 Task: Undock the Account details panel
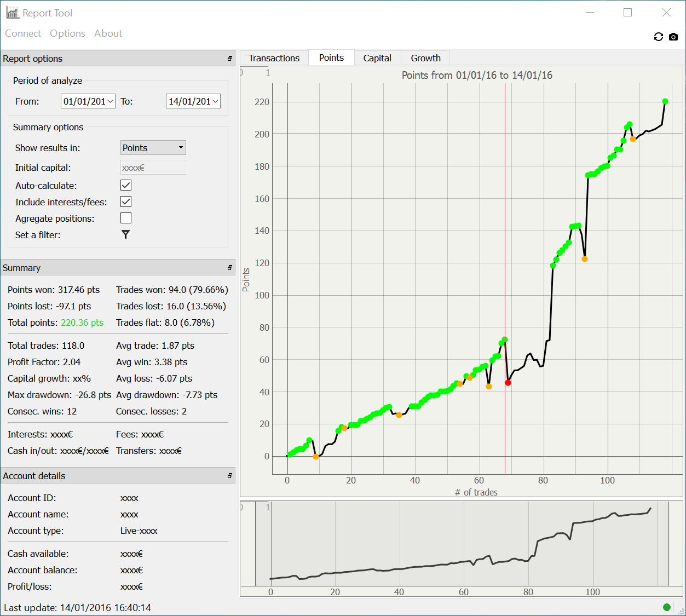tap(230, 476)
